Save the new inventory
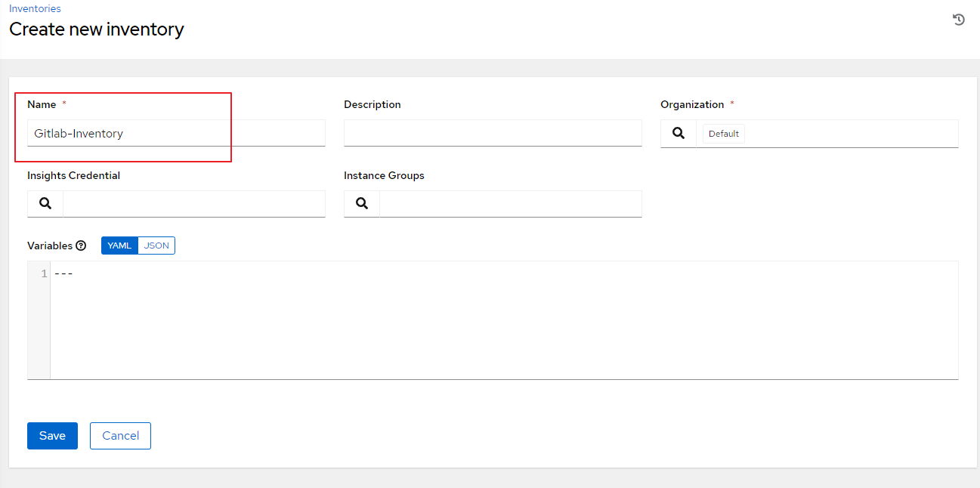980x488 pixels. 52,436
